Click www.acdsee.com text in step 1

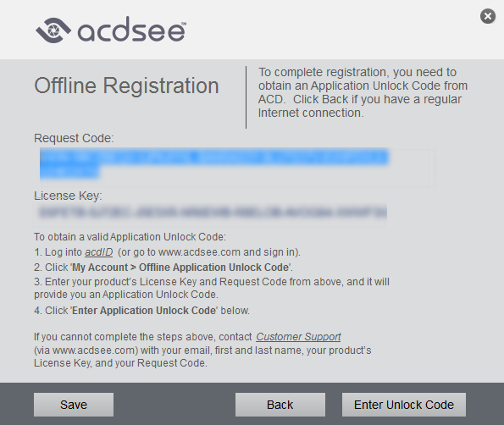coord(199,252)
